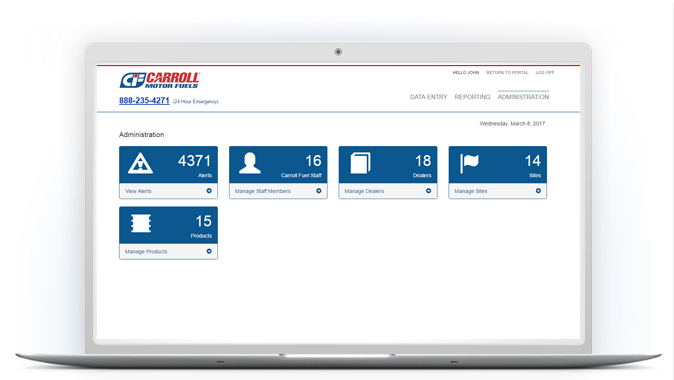The height and width of the screenshot is (380, 674).
Task: Click the 4371 Alerts count tile
Action: click(168, 165)
